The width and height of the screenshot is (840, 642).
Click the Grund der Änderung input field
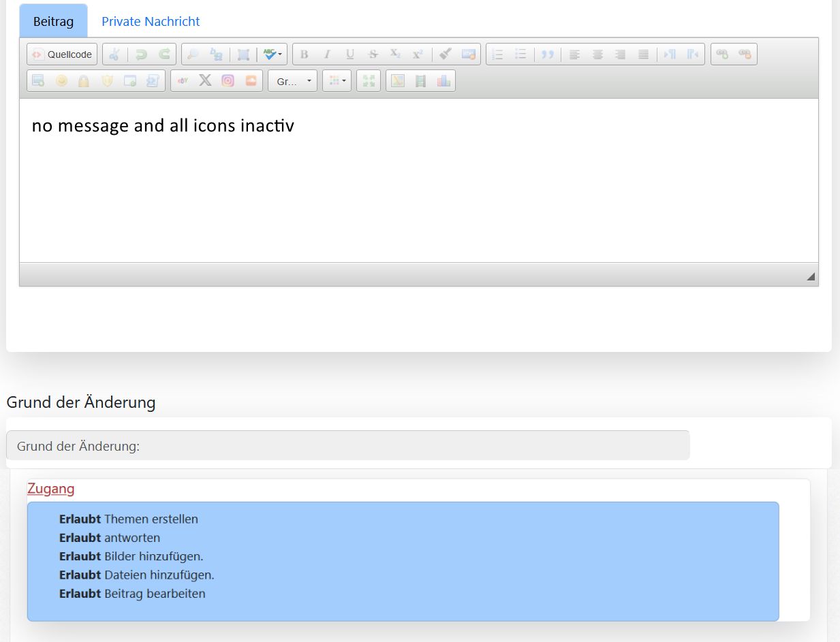click(x=347, y=446)
